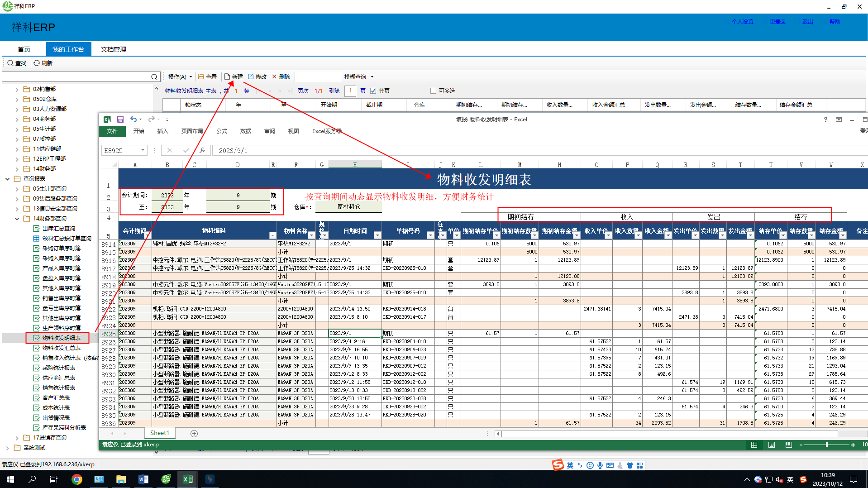Image resolution: width=868 pixels, height=488 pixels.
Task: Click the 新建 new document icon
Action: click(227, 77)
